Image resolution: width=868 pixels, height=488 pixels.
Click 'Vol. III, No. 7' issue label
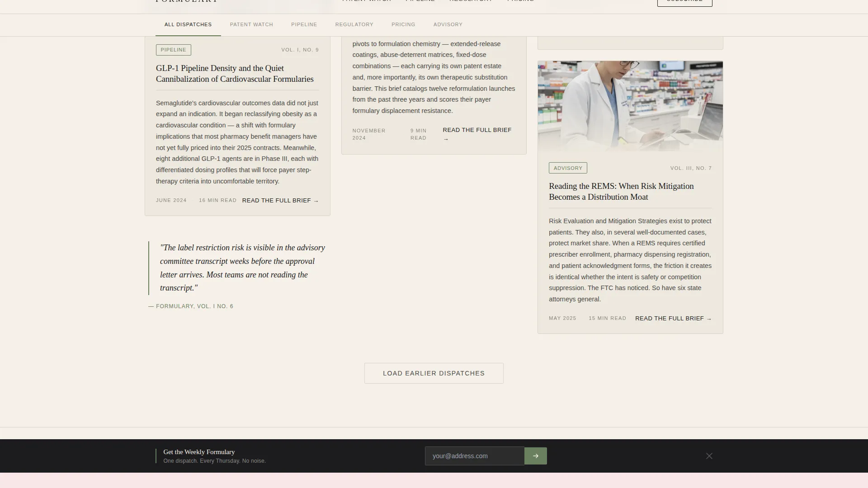point(691,168)
